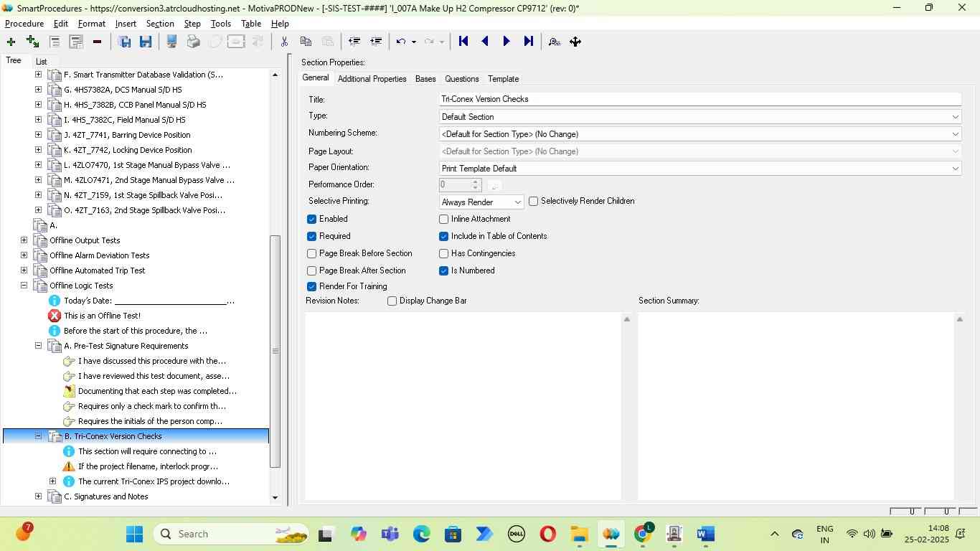Open Microsoft Edge from the taskbar
The width and height of the screenshot is (980, 551).
pos(421,534)
